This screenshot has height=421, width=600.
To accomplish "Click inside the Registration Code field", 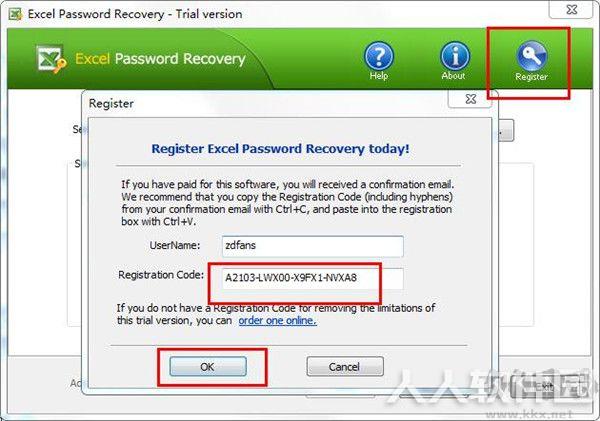I will click(x=312, y=278).
